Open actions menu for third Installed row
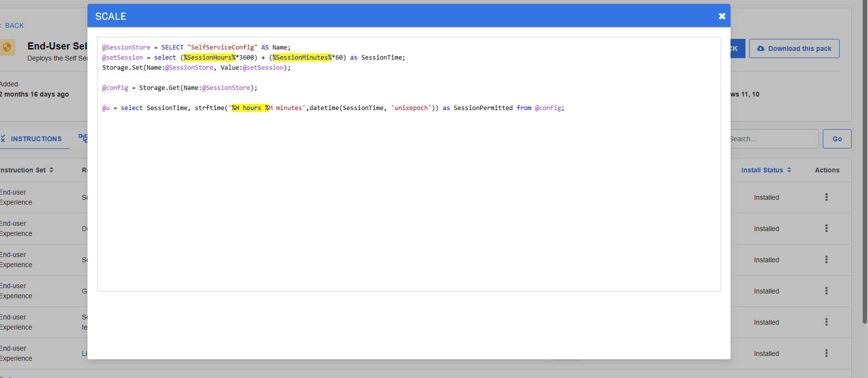The height and width of the screenshot is (378, 868). 826,259
